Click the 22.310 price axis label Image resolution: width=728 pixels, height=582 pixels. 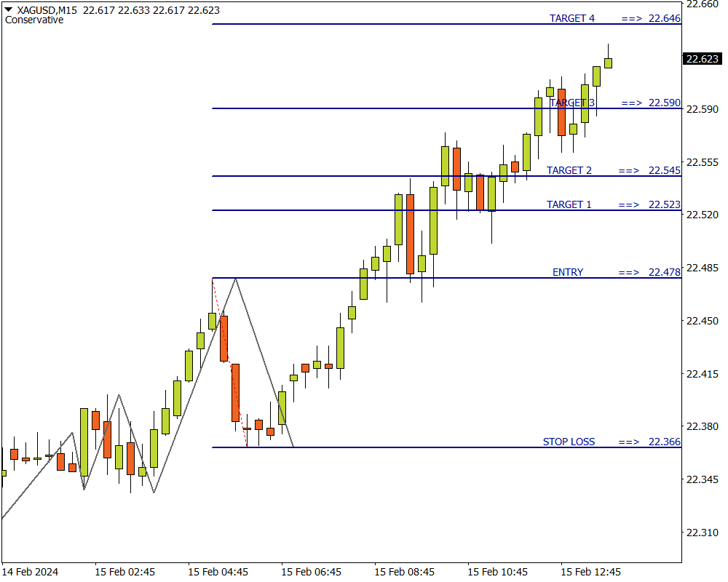tap(702, 533)
